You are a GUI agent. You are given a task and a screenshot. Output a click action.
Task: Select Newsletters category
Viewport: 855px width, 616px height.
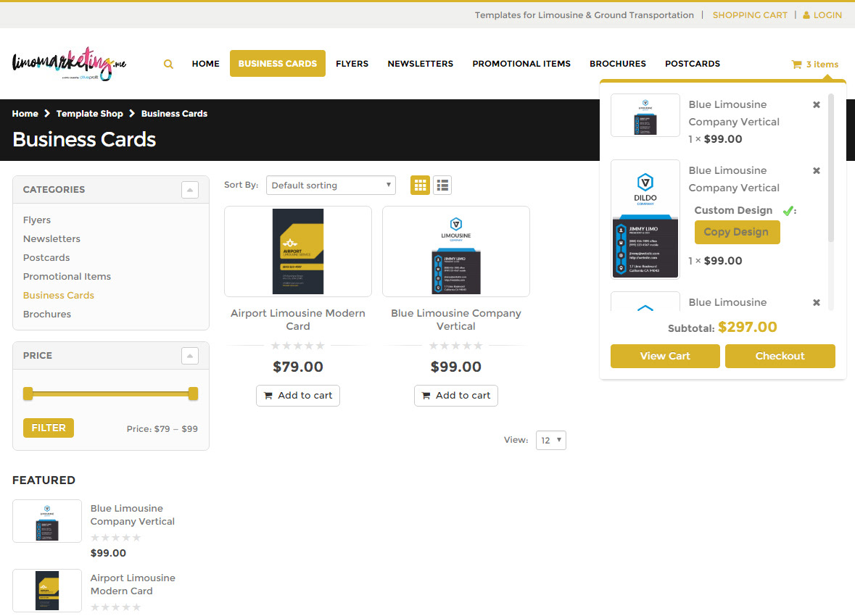(51, 238)
